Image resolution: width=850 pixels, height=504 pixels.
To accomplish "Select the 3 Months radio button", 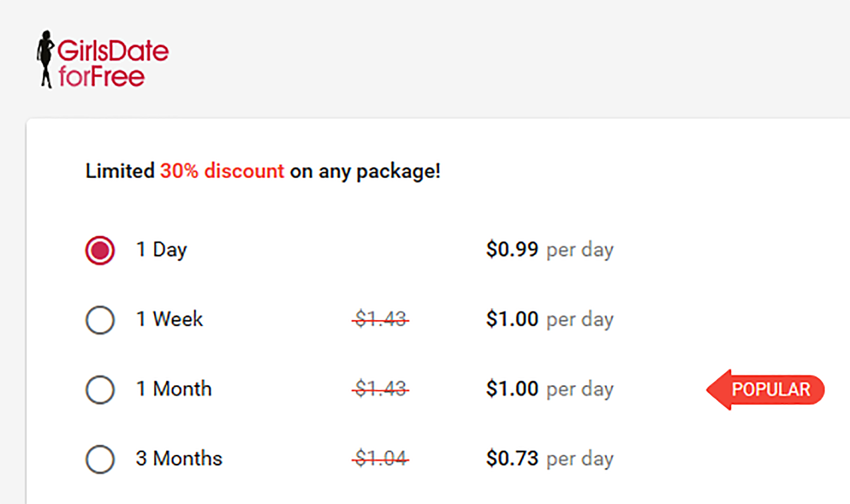I will click(x=100, y=459).
